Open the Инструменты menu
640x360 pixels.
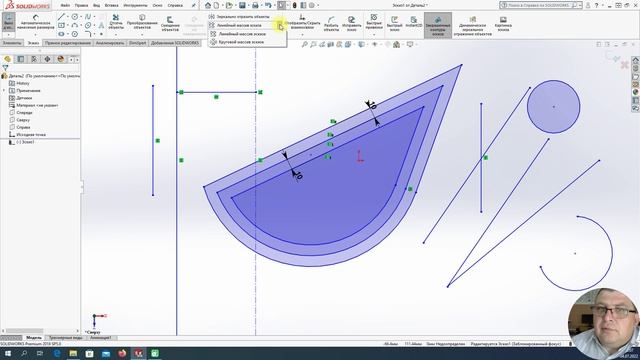coord(135,6)
